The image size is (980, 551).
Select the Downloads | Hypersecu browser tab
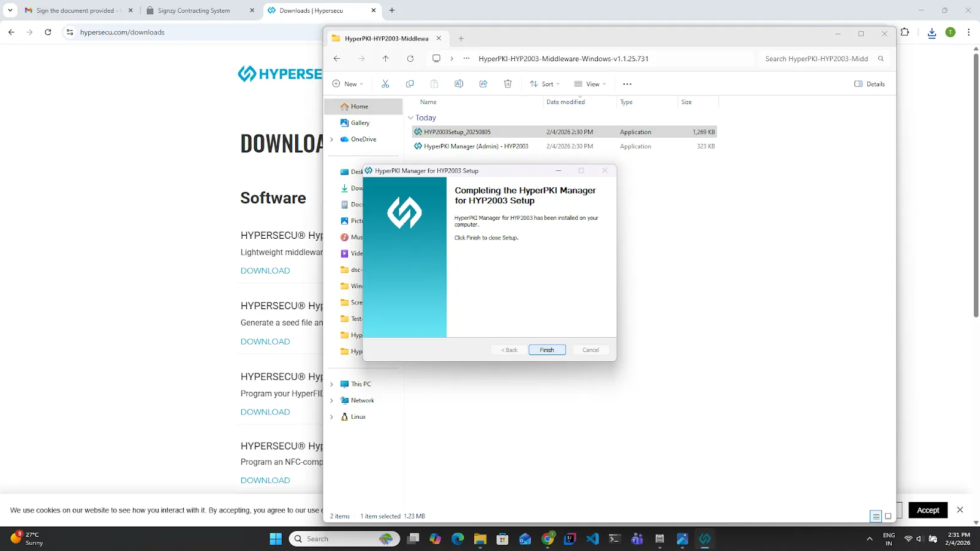[x=322, y=10]
